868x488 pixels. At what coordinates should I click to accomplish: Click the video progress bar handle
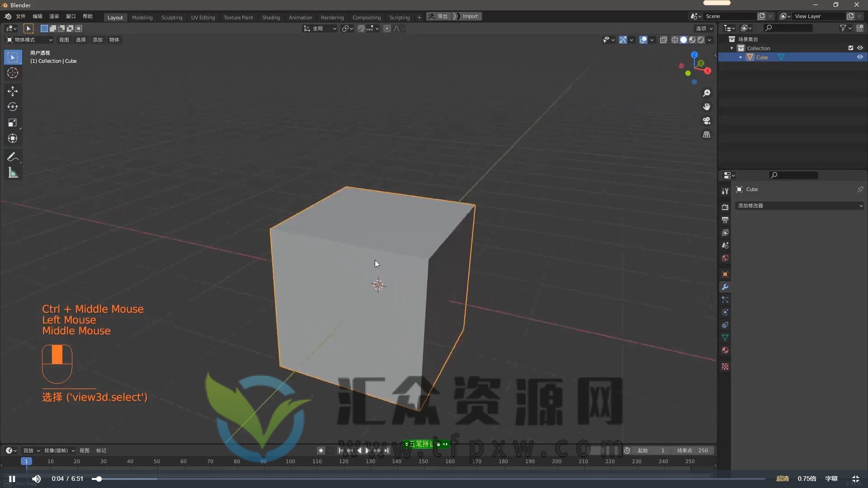(x=99, y=479)
